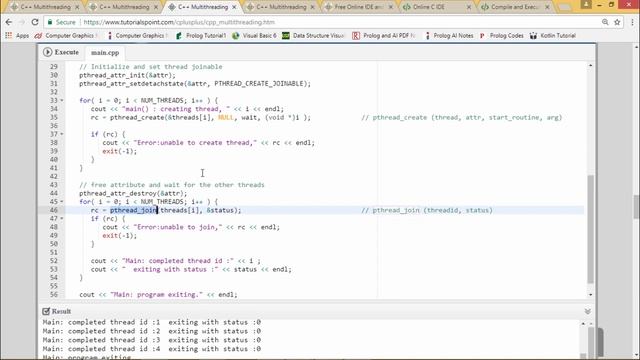Image resolution: width=640 pixels, height=360 pixels.
Task: Collapse the Result panel with double chevron
Action: (587, 311)
